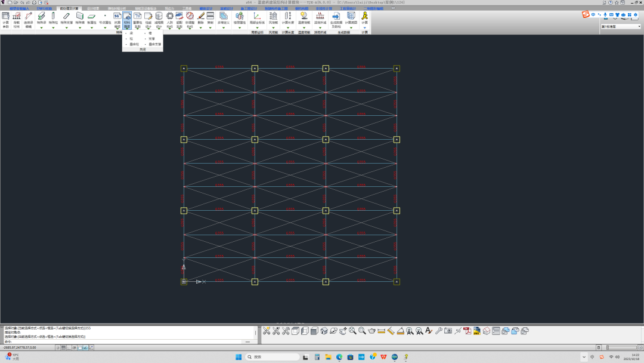Expand dropdown arrow under 特殊梁
644x363 pixels.
(x=42, y=27)
